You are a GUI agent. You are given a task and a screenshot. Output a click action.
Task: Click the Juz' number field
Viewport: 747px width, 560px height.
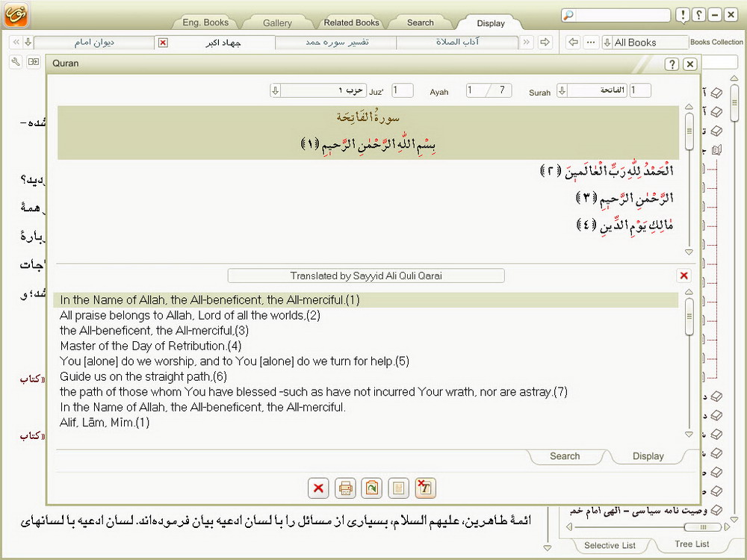pos(403,90)
